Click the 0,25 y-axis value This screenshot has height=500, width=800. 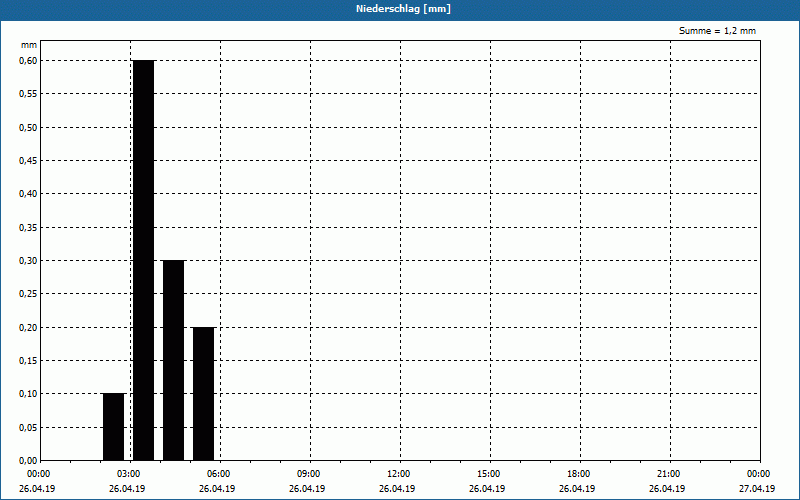(x=28, y=294)
